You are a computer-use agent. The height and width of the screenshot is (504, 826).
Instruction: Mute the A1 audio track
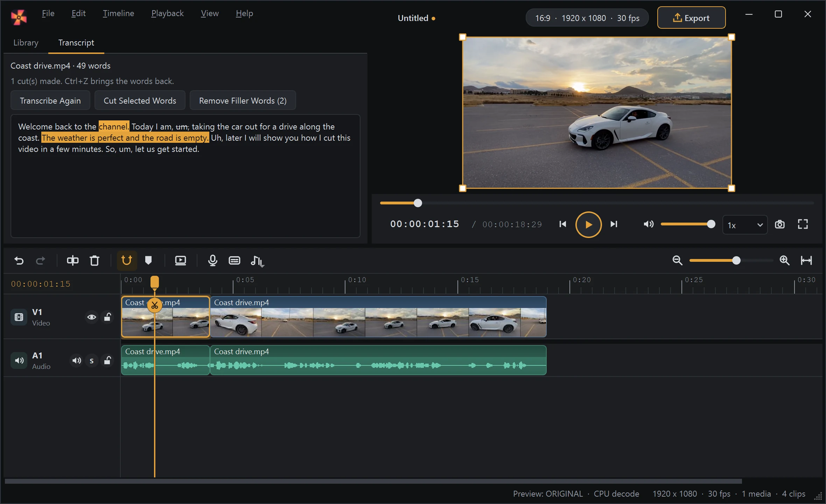tap(77, 360)
